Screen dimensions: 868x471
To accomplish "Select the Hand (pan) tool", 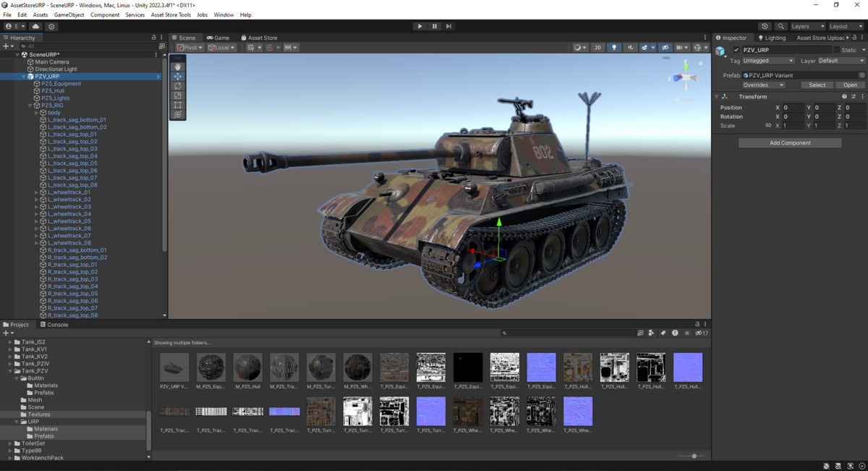I will tap(177, 65).
